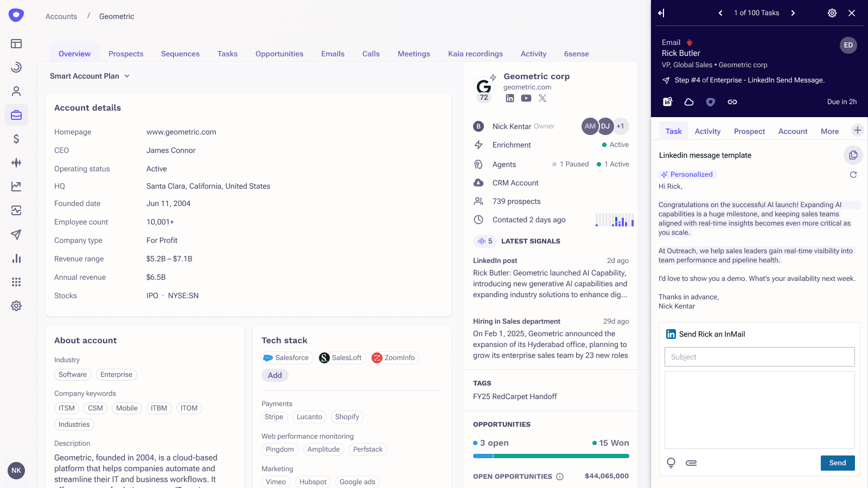Open task panel settings gear
Screen dimensions: 868x488
pyautogui.click(x=832, y=13)
